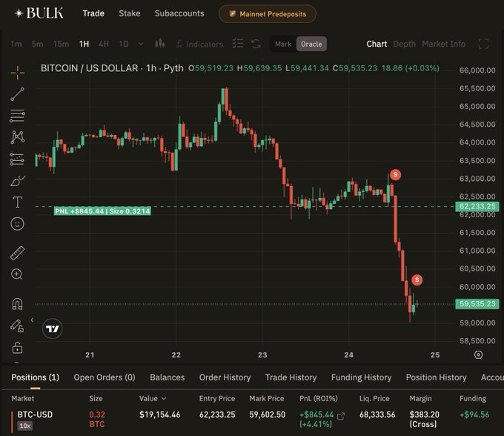
Task: Open the Funding History tab
Action: (361, 377)
